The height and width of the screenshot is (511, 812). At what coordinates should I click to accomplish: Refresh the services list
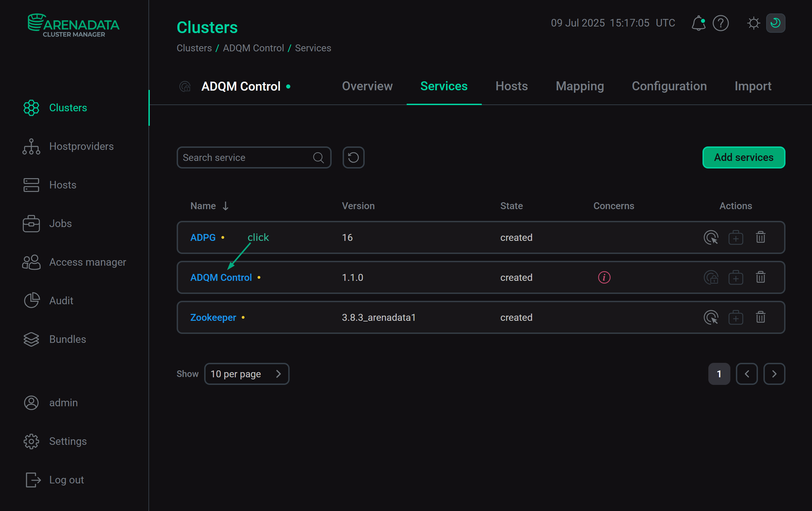pyautogui.click(x=353, y=157)
